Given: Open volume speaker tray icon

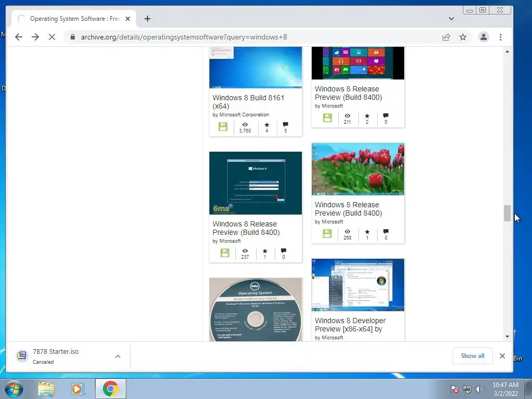Looking at the screenshot, I should [480, 389].
